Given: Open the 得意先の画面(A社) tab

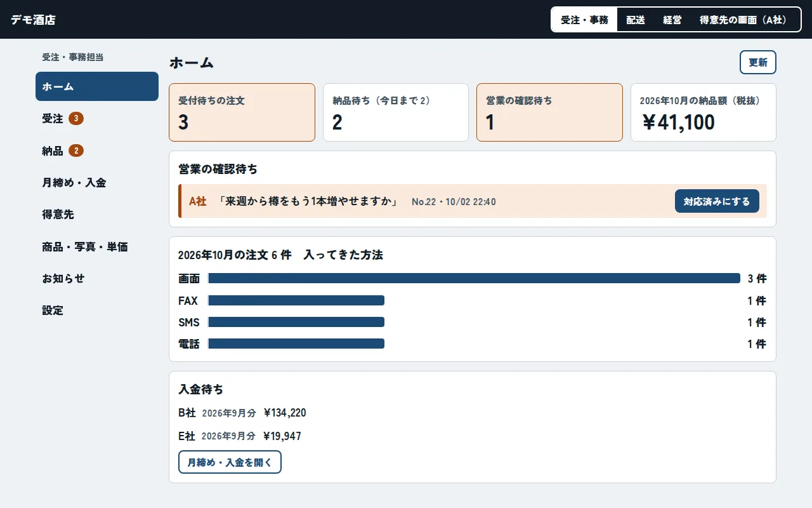Looking at the screenshot, I should click(743, 20).
